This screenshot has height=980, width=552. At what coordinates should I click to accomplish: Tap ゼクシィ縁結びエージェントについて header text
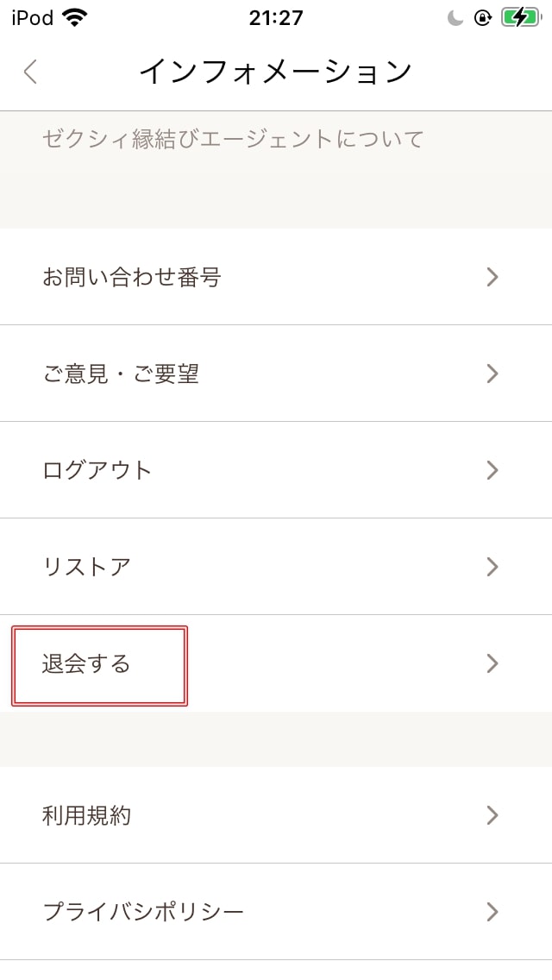click(233, 139)
